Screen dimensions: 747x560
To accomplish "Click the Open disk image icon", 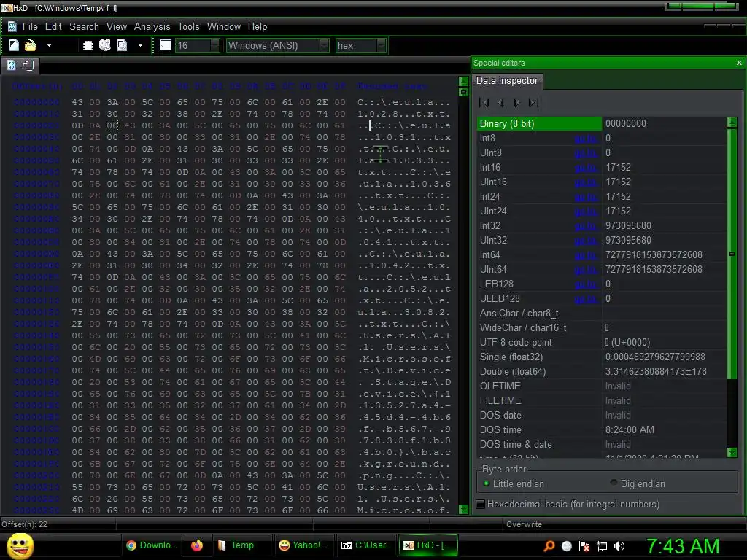I will (x=123, y=45).
